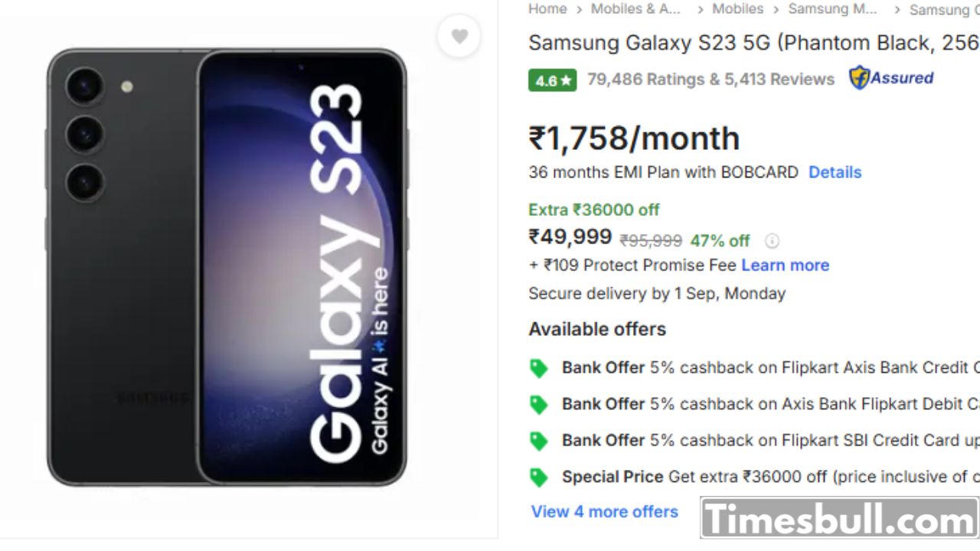Go to Mobiles & Accessories breadcrumb
The width and height of the screenshot is (980, 551).
point(635,9)
